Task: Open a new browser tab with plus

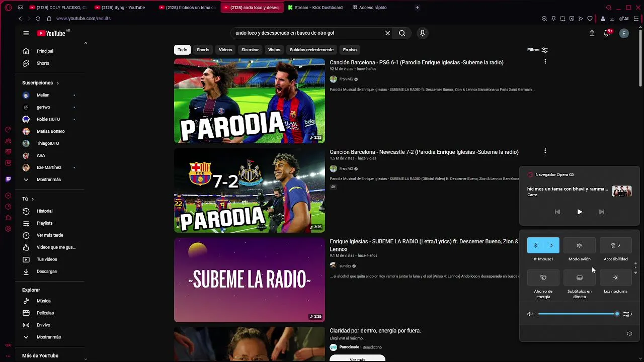Action: [417, 8]
